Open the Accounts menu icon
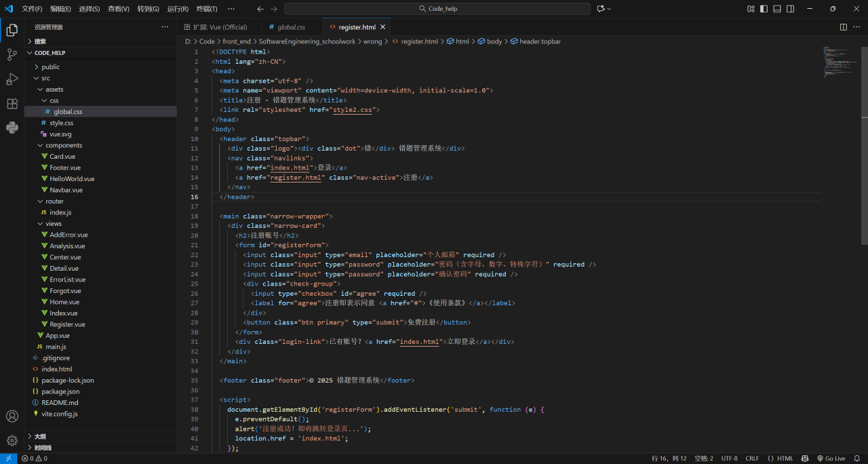The width and height of the screenshot is (868, 464). (12, 416)
